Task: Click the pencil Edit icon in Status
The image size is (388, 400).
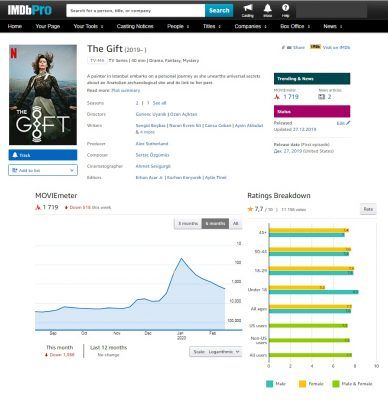Action: [x=348, y=123]
